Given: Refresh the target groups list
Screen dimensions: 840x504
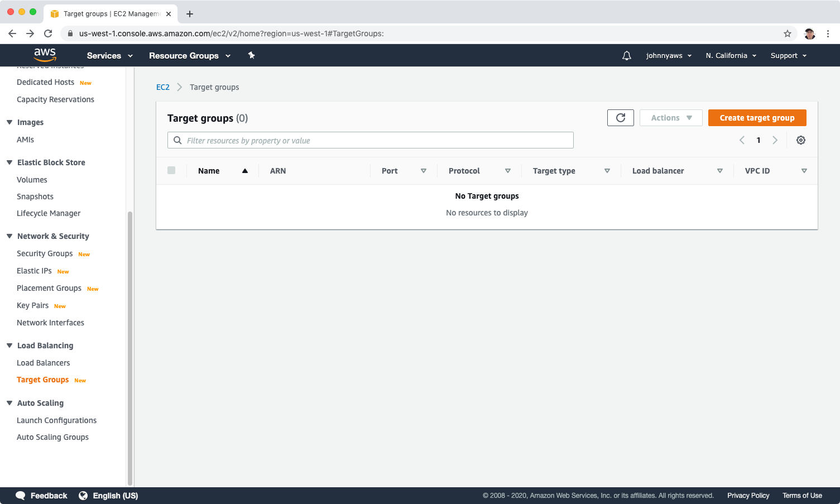Looking at the screenshot, I should (x=621, y=118).
